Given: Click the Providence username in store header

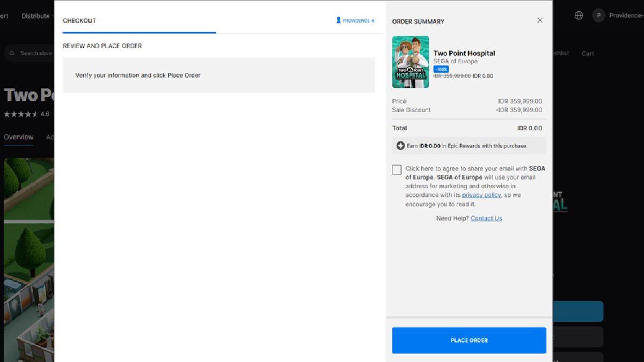Looking at the screenshot, I should click(626, 16).
